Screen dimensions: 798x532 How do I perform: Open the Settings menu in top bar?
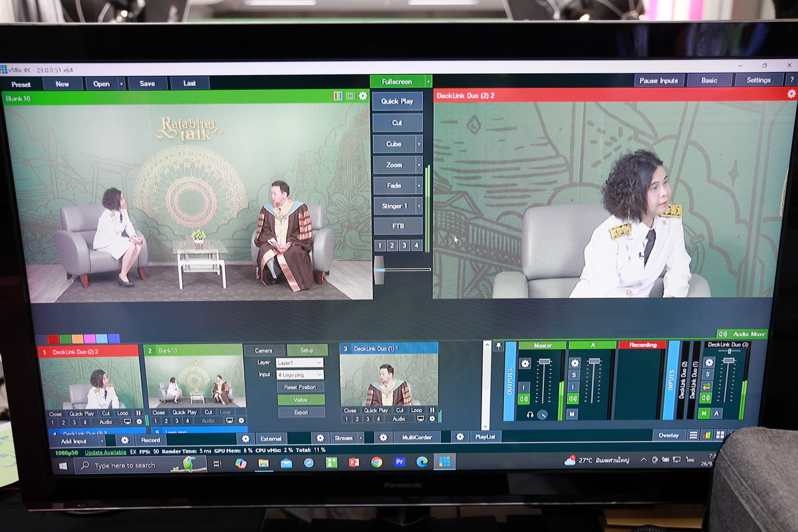click(x=759, y=80)
